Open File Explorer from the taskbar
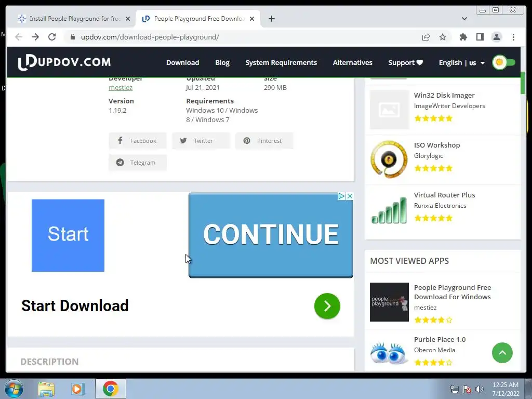 point(46,389)
